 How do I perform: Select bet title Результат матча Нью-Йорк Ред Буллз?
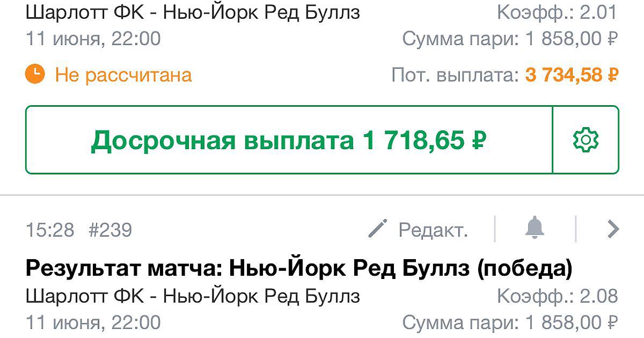click(298, 268)
